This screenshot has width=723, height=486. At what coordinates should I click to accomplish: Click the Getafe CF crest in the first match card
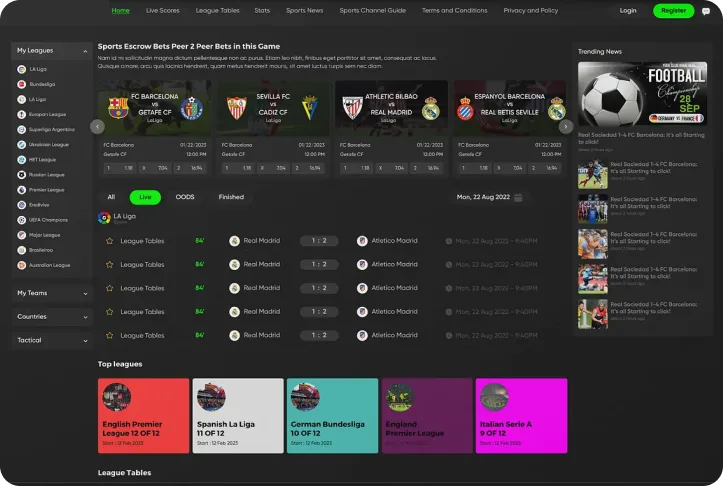pos(192,108)
